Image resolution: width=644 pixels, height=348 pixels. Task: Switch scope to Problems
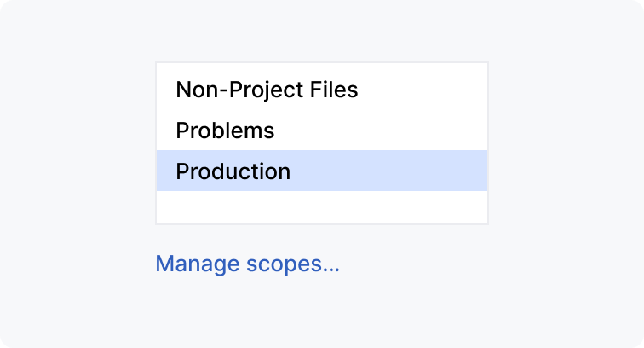coord(225,130)
